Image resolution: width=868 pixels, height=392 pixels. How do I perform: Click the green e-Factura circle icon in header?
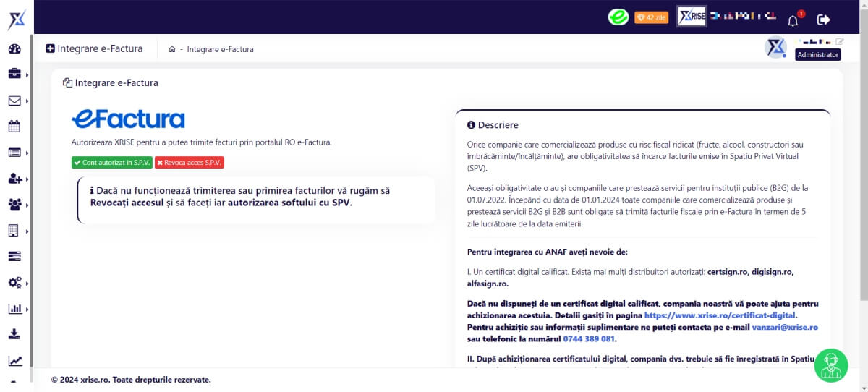click(x=618, y=17)
